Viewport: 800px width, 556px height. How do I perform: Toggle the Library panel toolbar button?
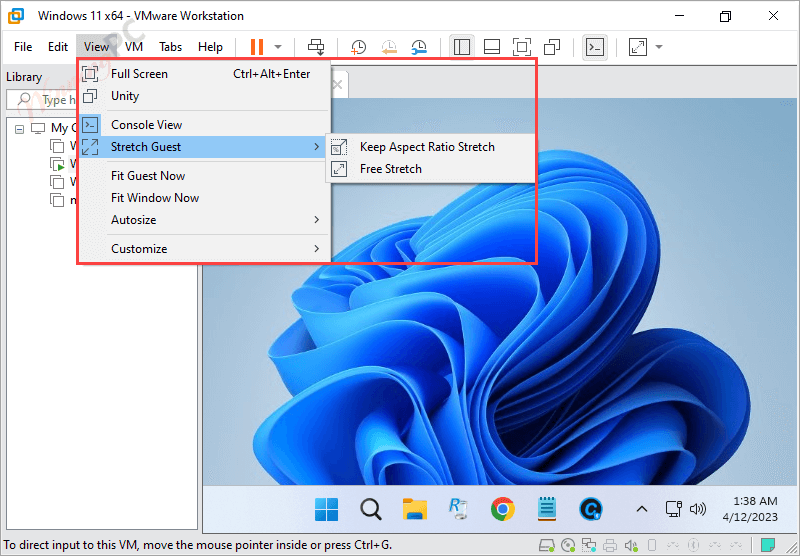point(462,47)
